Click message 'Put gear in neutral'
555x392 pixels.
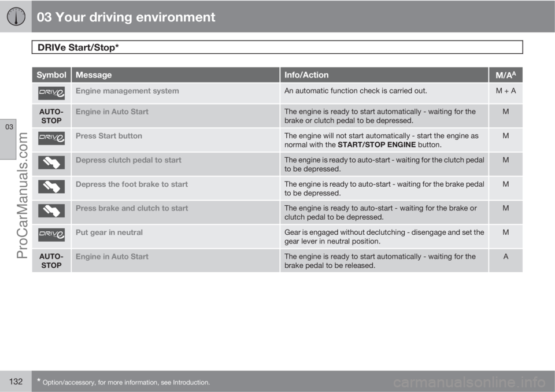(x=109, y=232)
